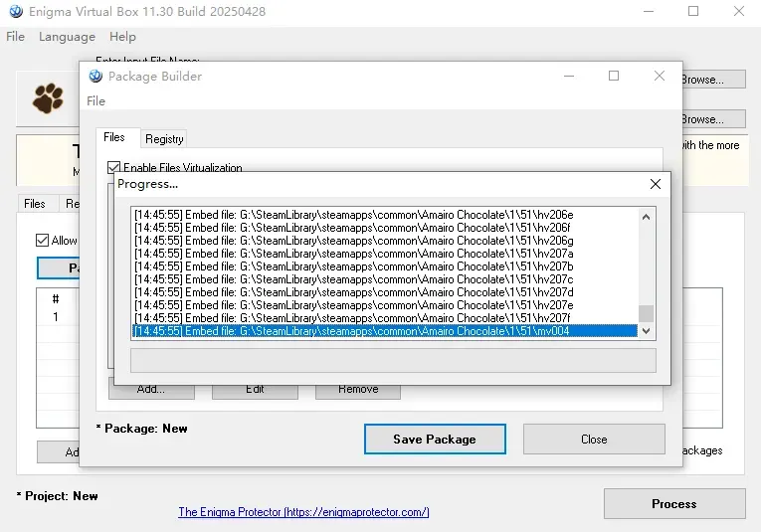Screen dimensions: 761x532
Task: Click the second Browse button in main window
Action: point(713,119)
